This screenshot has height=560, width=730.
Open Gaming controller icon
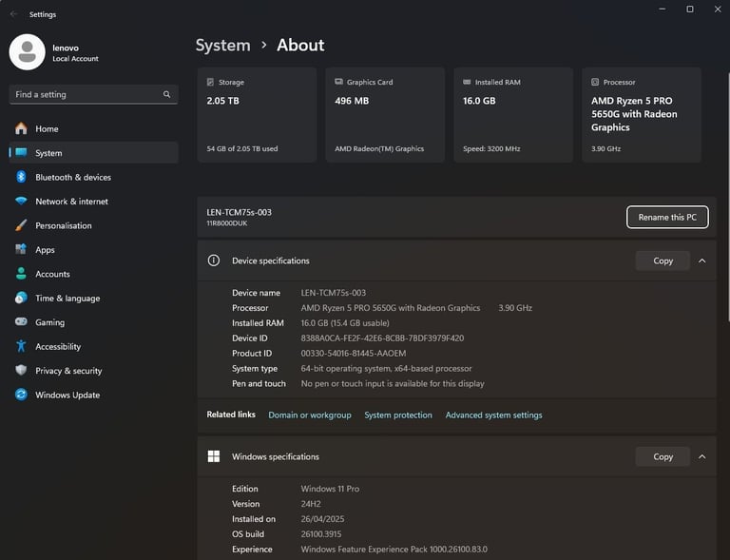pos(21,321)
